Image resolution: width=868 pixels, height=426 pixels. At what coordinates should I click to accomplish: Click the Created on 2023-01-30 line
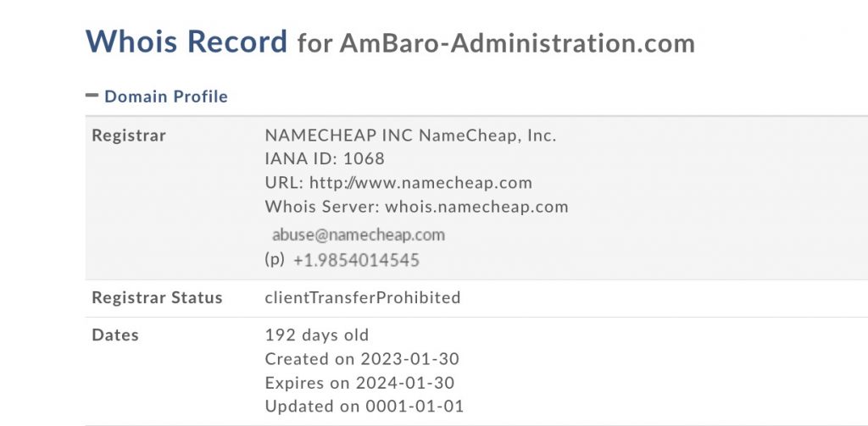tap(362, 359)
